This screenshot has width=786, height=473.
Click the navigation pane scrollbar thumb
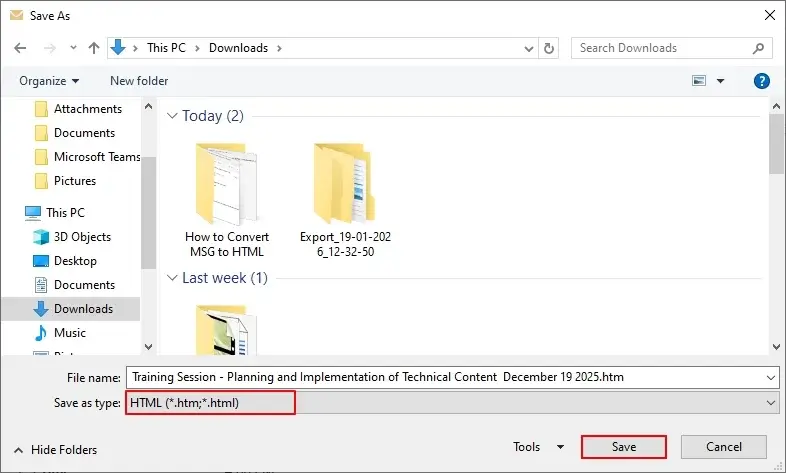(148, 213)
